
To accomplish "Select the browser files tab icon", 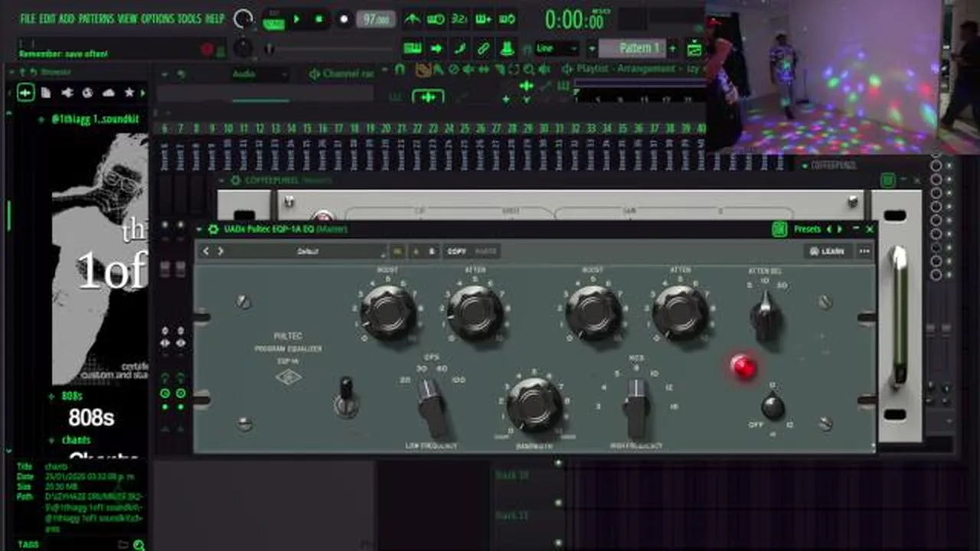I will (46, 93).
